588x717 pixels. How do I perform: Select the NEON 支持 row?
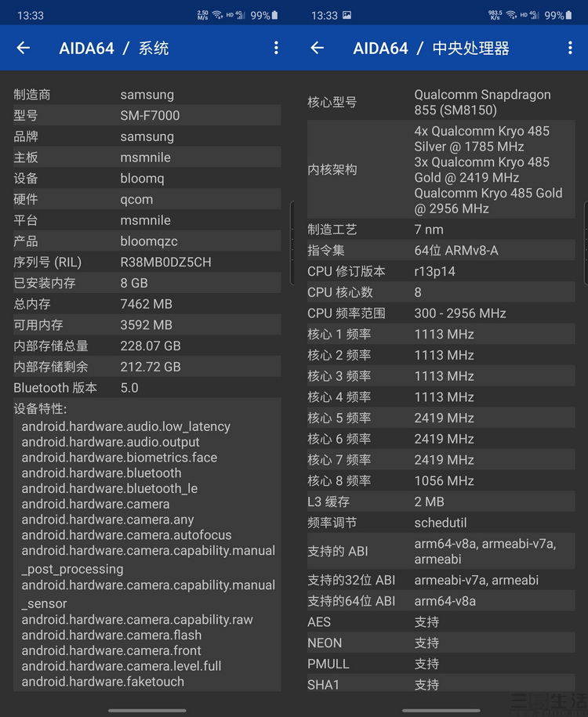pyautogui.click(x=441, y=643)
